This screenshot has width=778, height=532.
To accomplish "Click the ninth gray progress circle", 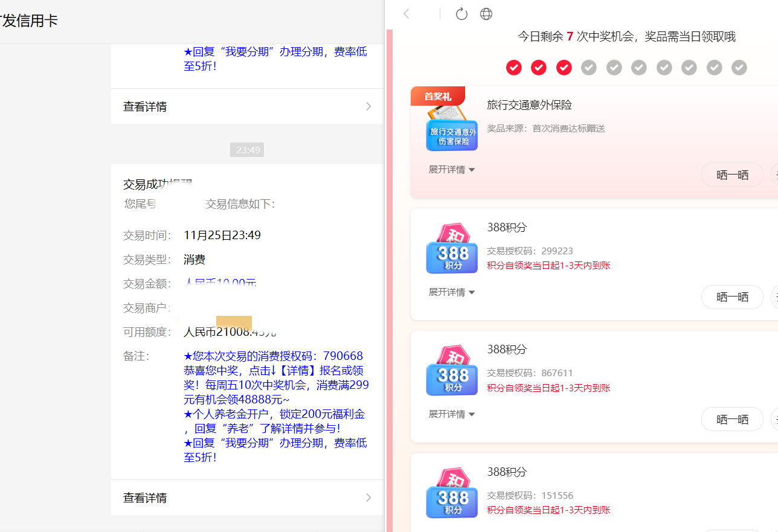I will tap(715, 68).
